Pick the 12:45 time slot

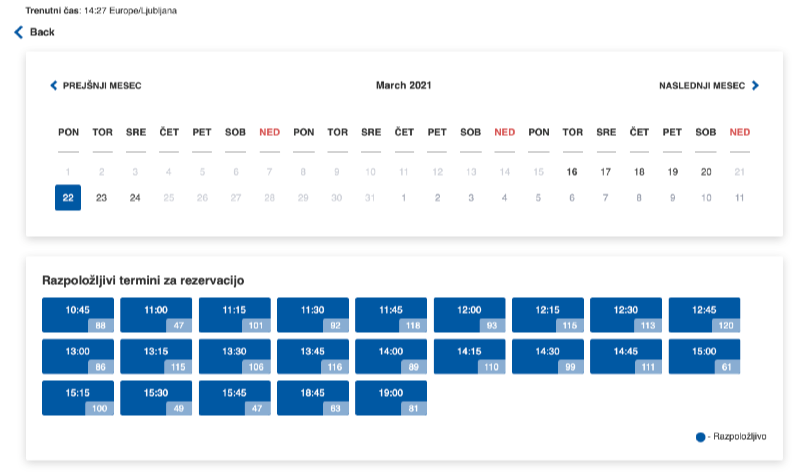pyautogui.click(x=705, y=315)
